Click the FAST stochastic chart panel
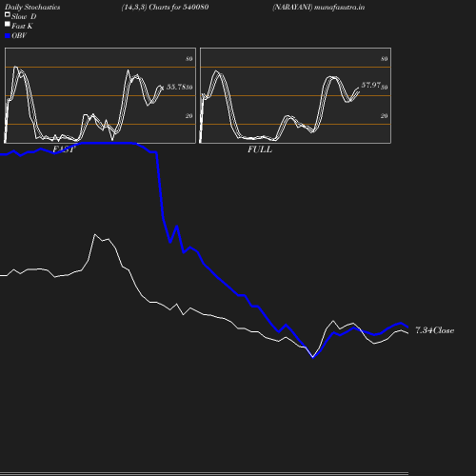 (x=100, y=95)
